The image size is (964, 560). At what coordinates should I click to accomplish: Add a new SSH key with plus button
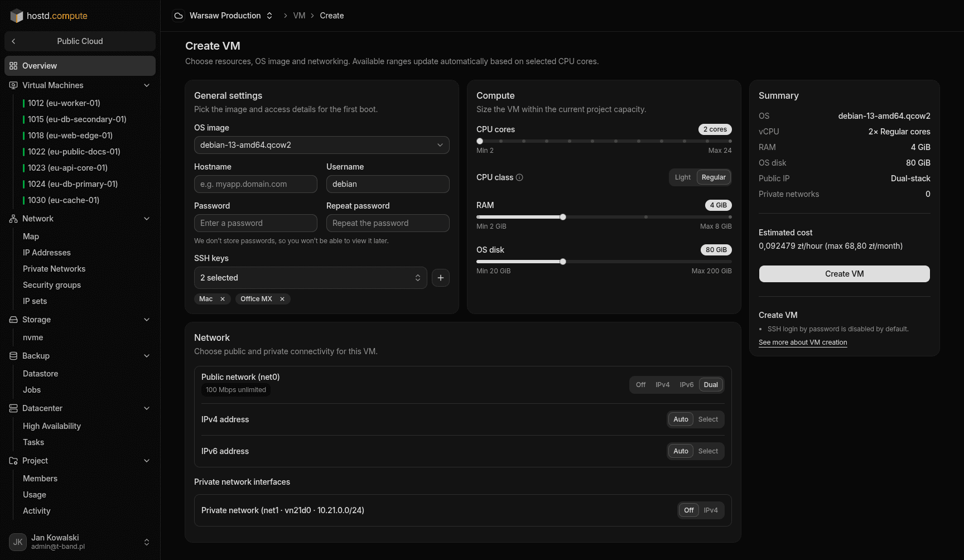click(441, 278)
